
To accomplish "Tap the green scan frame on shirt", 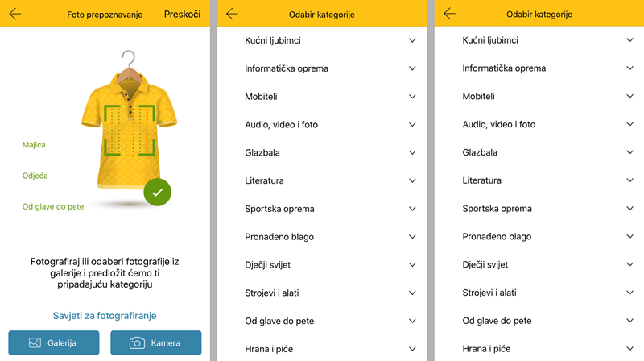I will [x=130, y=130].
